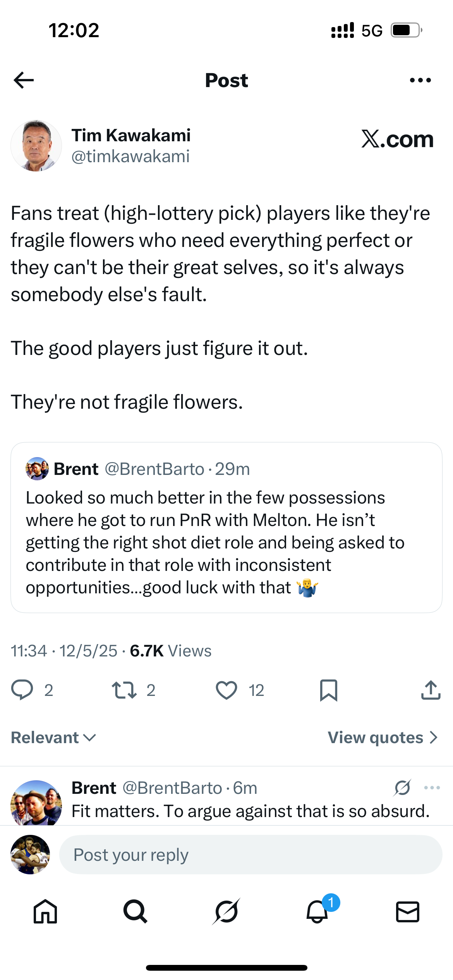The width and height of the screenshot is (453, 980).
Task: Open Tim Kawakami's profile picture
Action: [36, 146]
